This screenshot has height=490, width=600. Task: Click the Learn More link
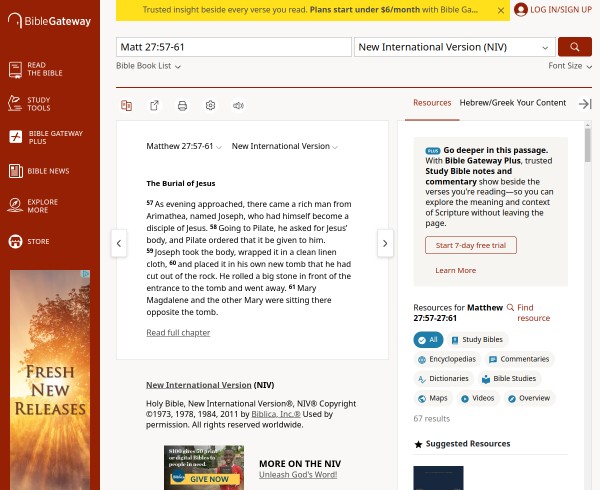455,270
